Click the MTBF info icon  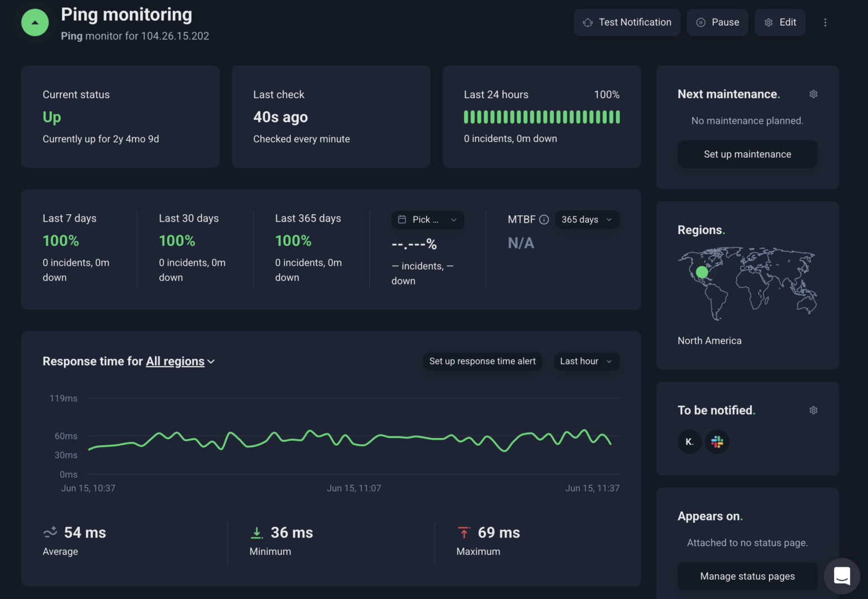[x=544, y=220]
